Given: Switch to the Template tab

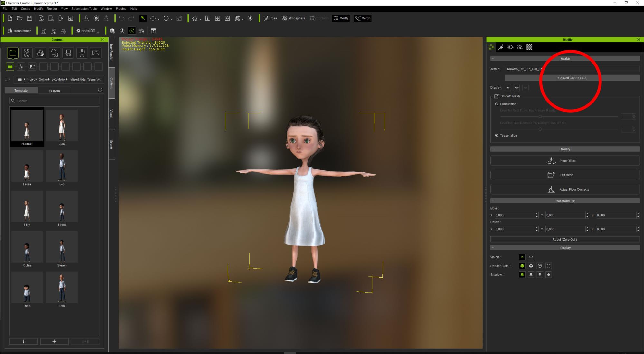Looking at the screenshot, I should (21, 91).
